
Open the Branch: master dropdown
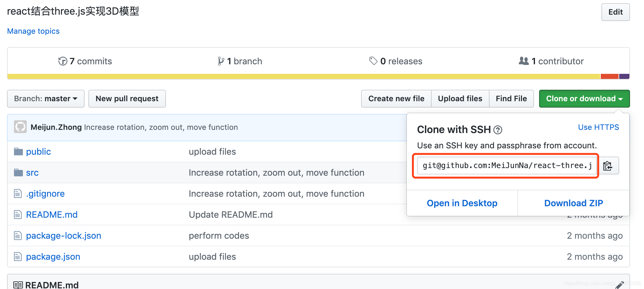[46, 99]
